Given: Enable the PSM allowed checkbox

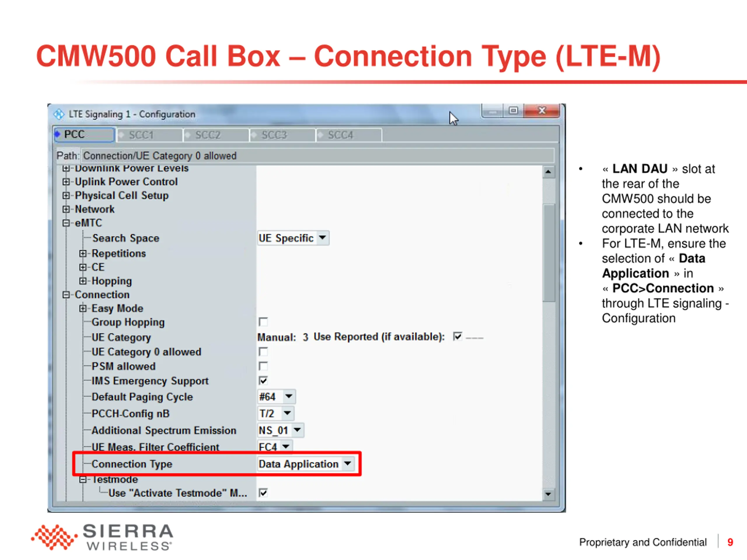Looking at the screenshot, I should pyautogui.click(x=263, y=366).
